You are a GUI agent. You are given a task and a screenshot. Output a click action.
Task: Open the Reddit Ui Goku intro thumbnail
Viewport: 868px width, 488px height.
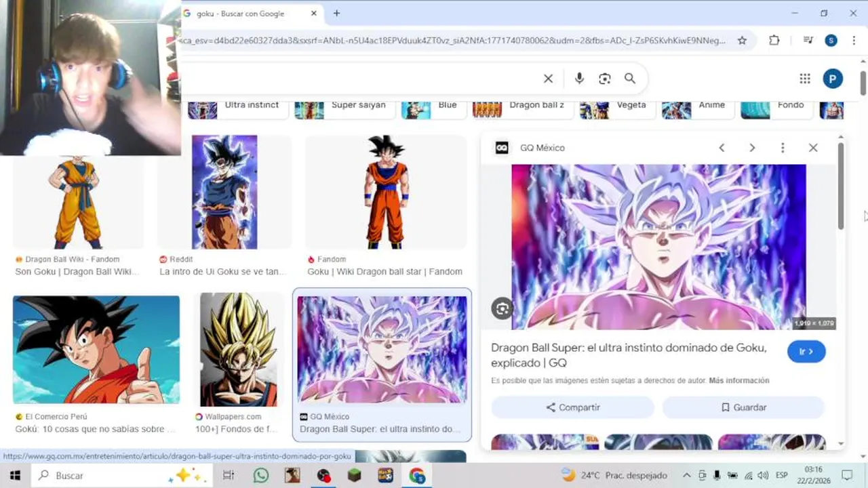coord(224,192)
